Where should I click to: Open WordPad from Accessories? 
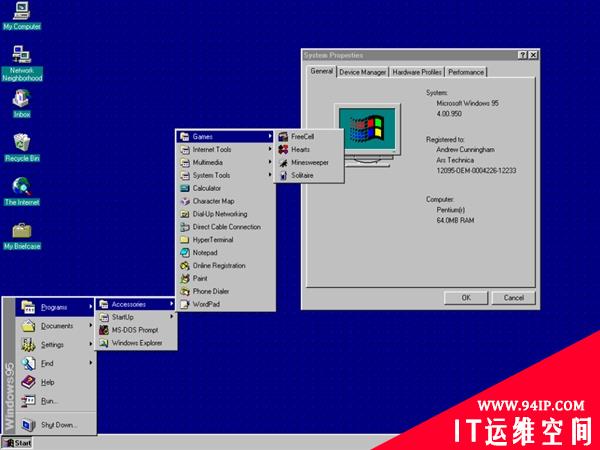[x=226, y=305]
